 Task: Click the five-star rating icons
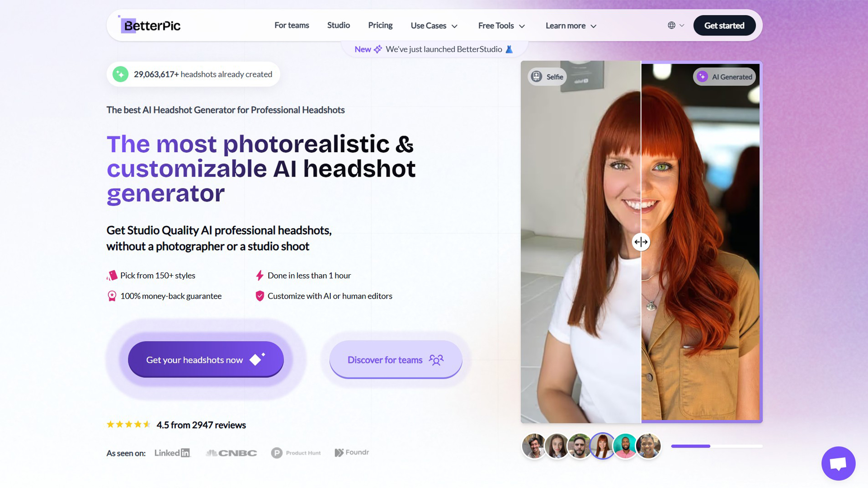pyautogui.click(x=128, y=424)
